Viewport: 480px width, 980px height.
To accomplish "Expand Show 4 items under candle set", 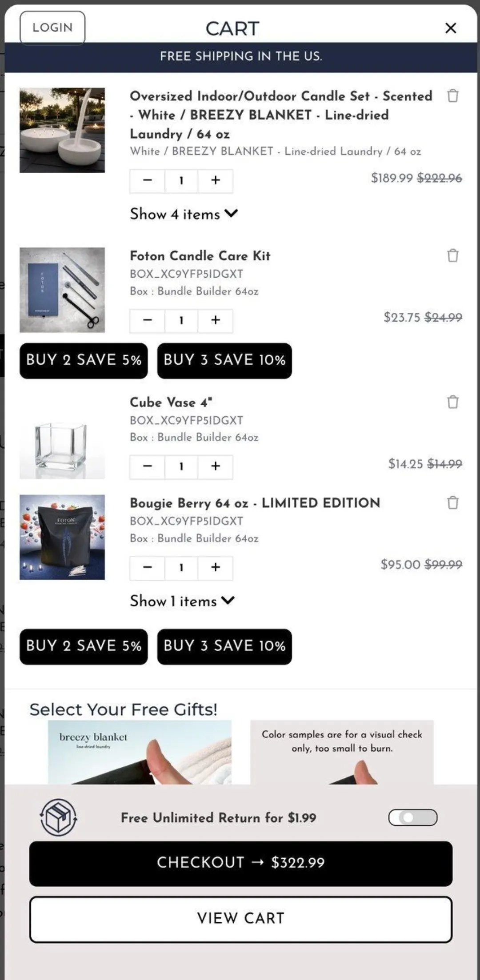I will 184,214.
